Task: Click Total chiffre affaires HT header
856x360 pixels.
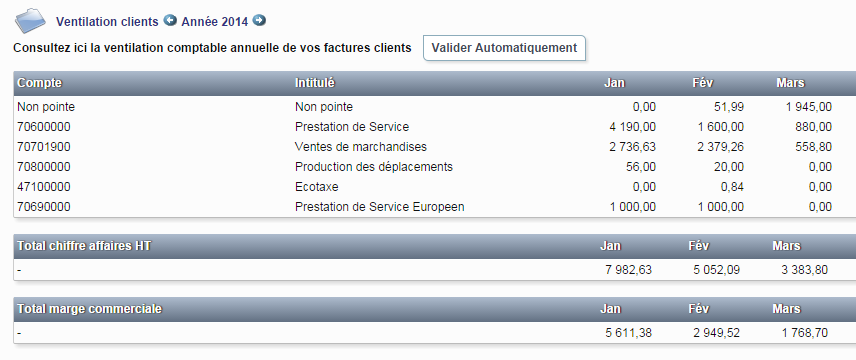Action: [84, 246]
